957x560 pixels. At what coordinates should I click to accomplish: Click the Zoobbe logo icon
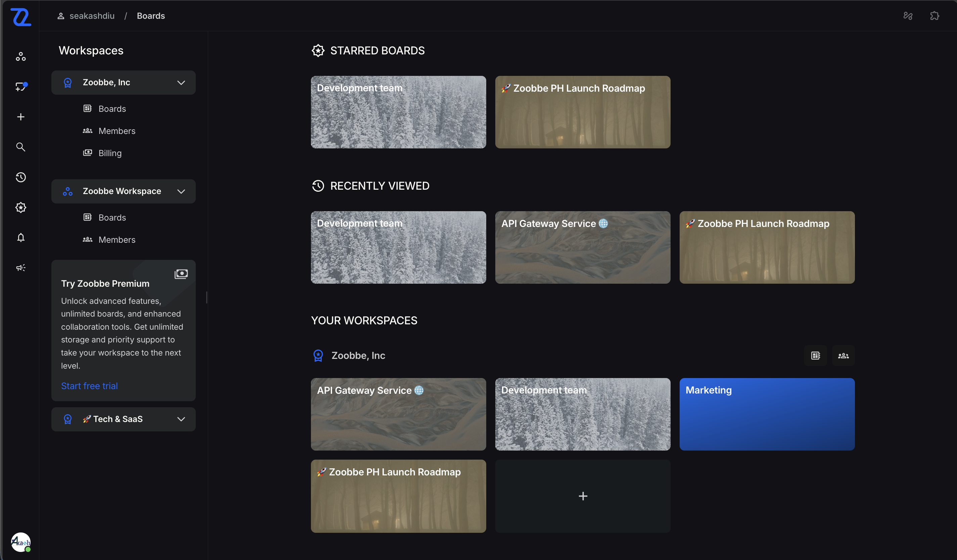tap(21, 17)
